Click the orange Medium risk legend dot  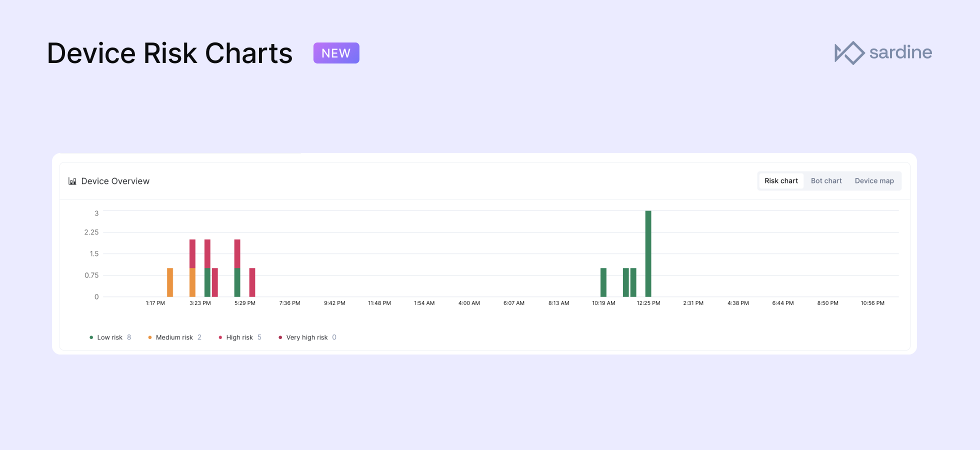[x=150, y=337]
